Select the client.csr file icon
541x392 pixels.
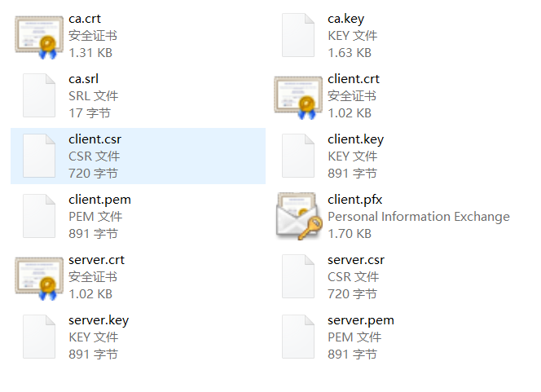[39, 156]
